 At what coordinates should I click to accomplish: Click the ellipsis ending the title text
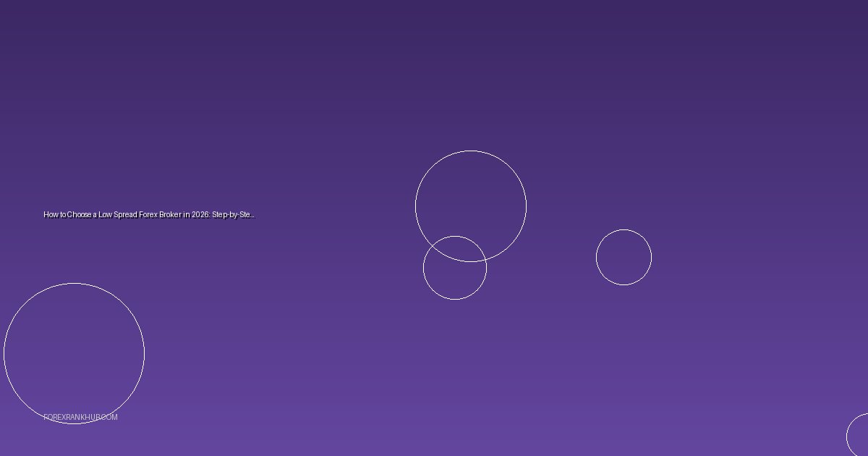click(252, 216)
